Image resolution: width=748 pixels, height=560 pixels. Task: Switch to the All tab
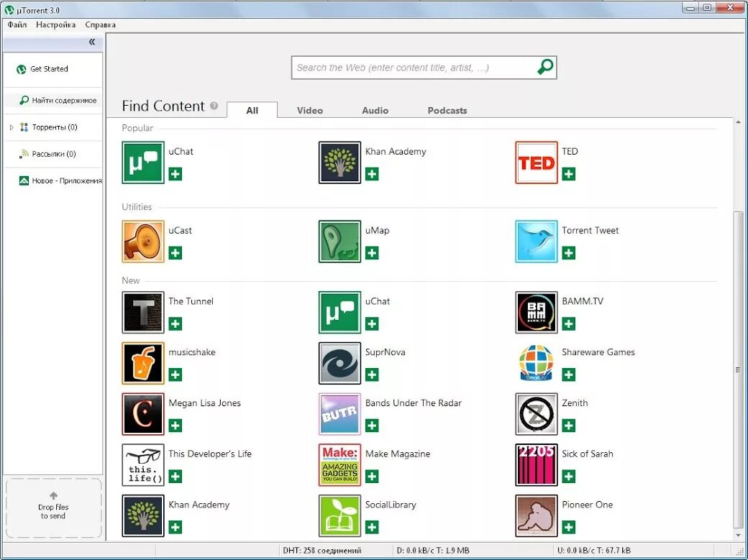252,110
